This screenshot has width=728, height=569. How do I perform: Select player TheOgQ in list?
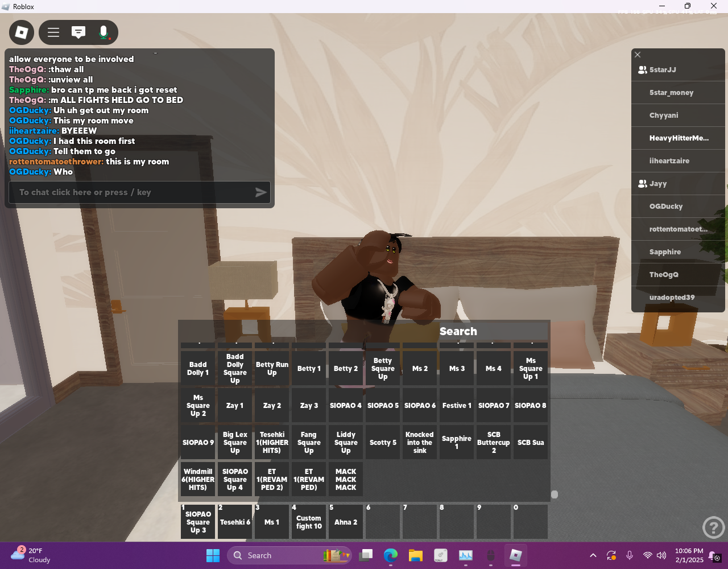click(678, 275)
